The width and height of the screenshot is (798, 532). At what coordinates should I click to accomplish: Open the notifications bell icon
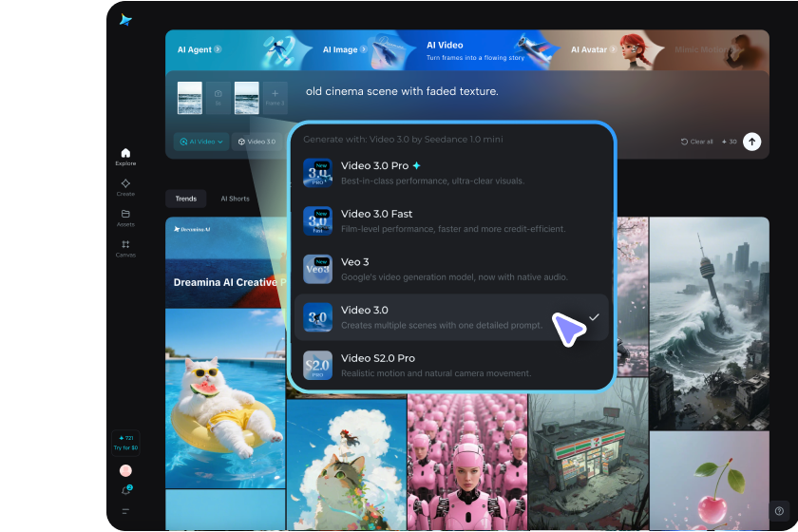125,490
